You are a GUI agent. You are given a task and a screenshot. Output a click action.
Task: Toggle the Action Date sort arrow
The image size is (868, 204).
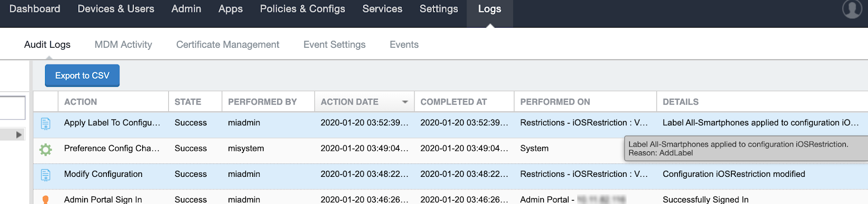(405, 102)
